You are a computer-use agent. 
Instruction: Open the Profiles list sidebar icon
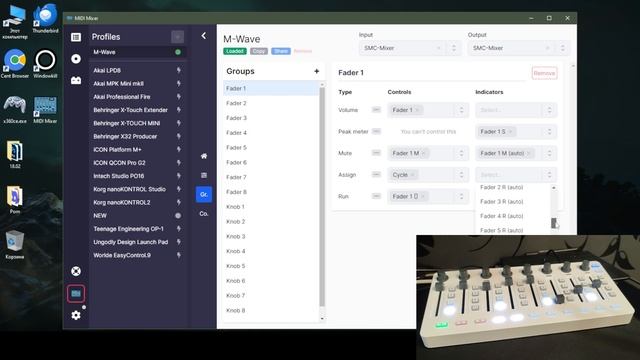(76, 37)
